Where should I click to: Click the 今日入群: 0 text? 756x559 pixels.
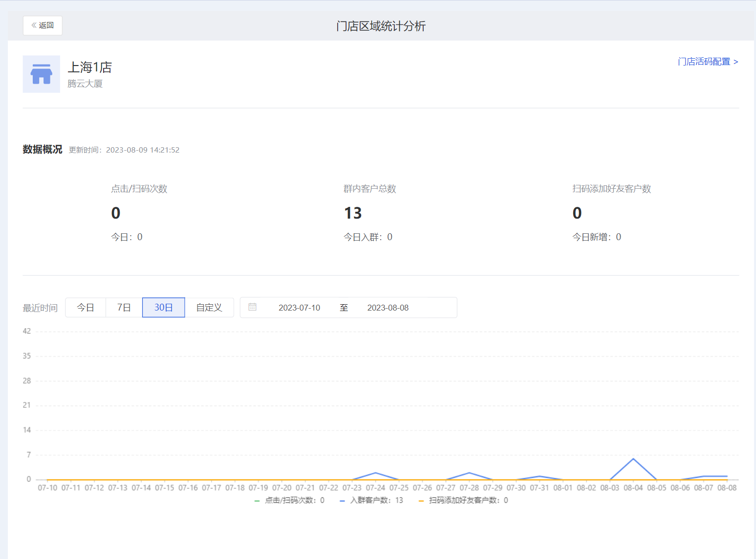(368, 237)
